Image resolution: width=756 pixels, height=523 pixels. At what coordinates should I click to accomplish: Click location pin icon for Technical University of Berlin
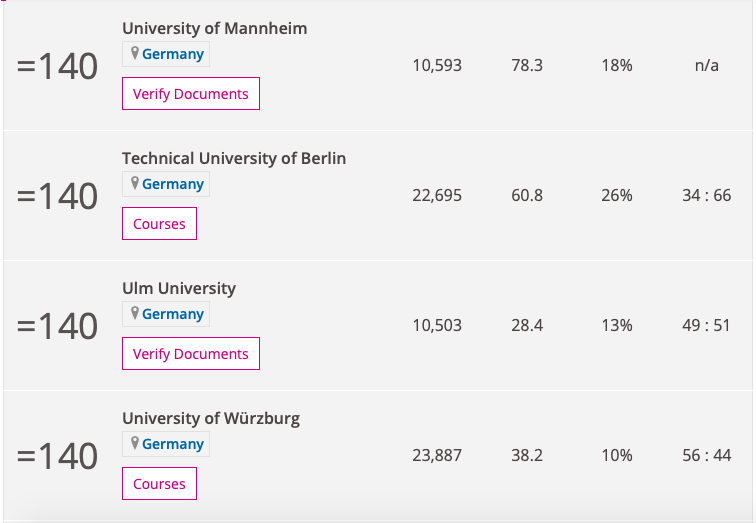pyautogui.click(x=134, y=183)
